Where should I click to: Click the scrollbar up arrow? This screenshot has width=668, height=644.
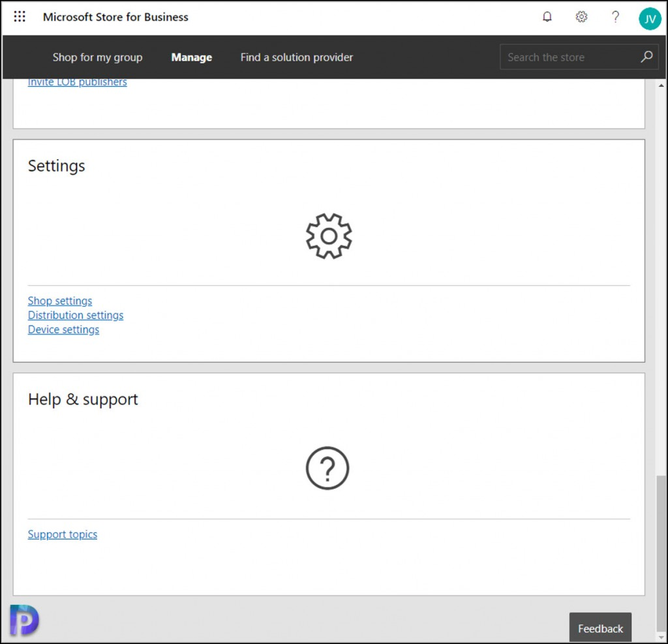click(x=661, y=85)
